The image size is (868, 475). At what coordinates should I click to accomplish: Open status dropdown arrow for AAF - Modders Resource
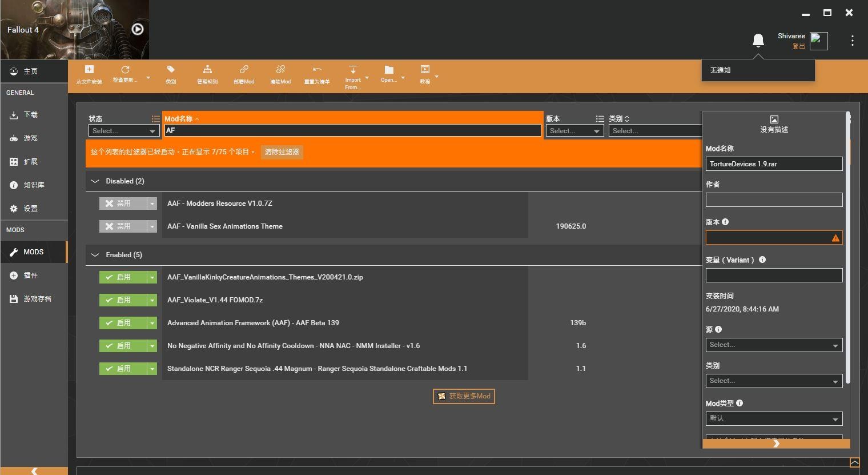(152, 203)
